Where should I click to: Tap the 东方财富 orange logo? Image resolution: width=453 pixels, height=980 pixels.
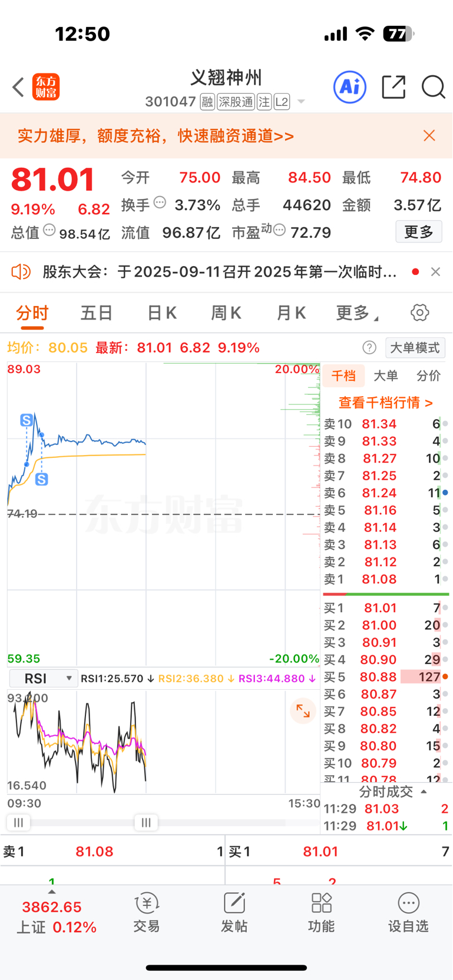[x=46, y=87]
